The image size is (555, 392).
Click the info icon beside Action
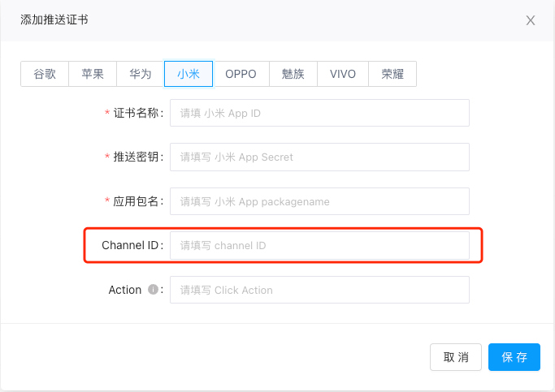coord(153,290)
